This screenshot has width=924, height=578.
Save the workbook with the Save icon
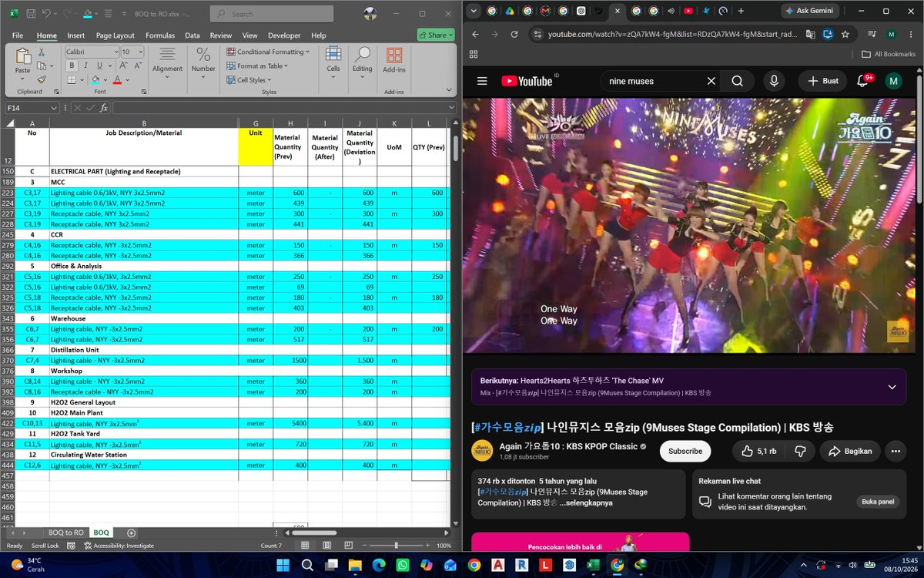[x=30, y=14]
